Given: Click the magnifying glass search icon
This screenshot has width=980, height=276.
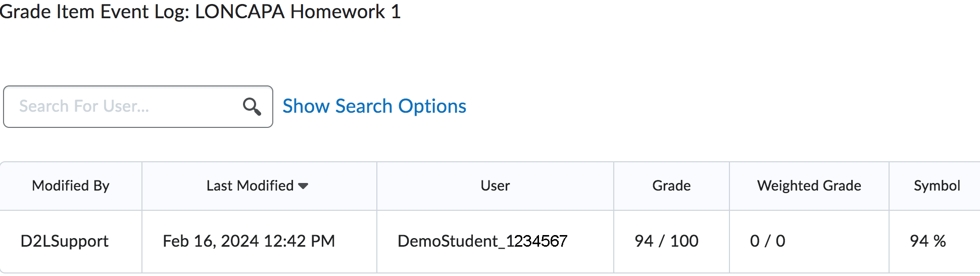Looking at the screenshot, I should tap(252, 107).
